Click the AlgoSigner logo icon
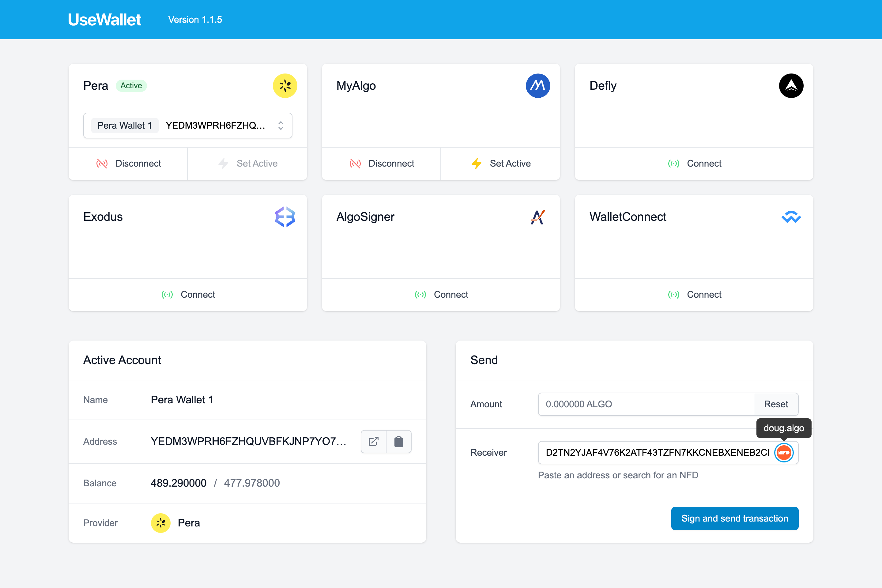Image resolution: width=882 pixels, height=588 pixels. (x=538, y=217)
